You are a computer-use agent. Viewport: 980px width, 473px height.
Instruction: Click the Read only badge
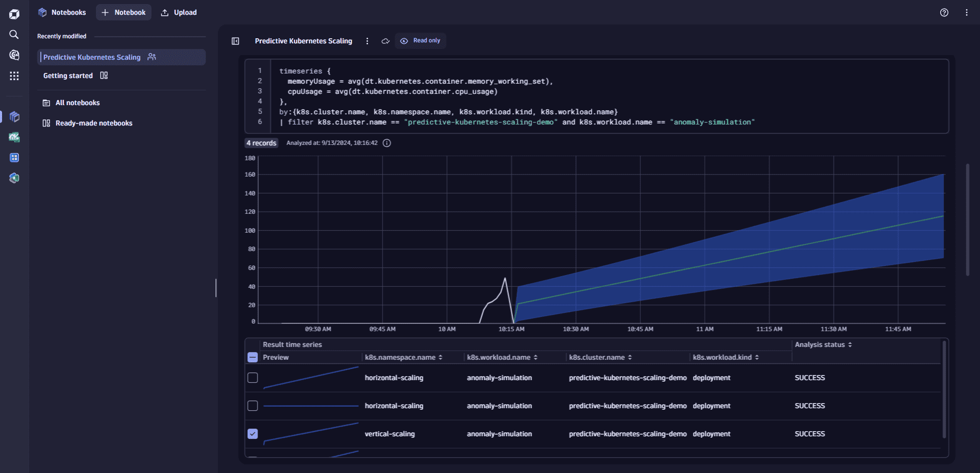click(x=421, y=41)
